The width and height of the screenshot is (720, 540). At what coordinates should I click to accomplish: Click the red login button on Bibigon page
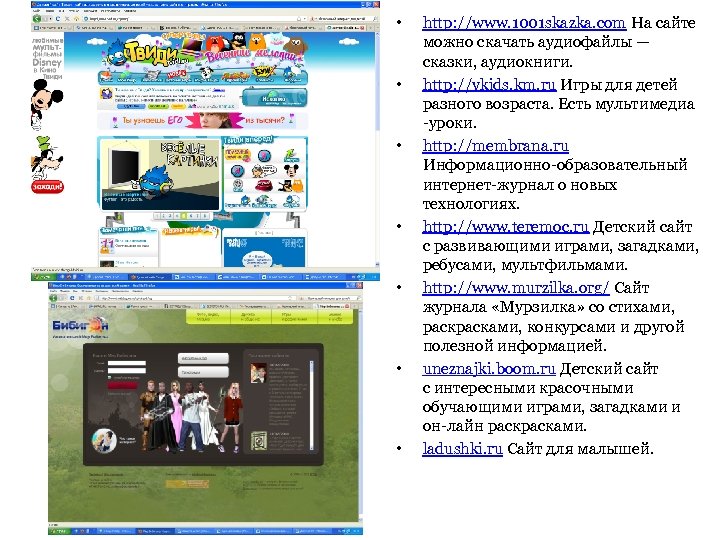122,385
